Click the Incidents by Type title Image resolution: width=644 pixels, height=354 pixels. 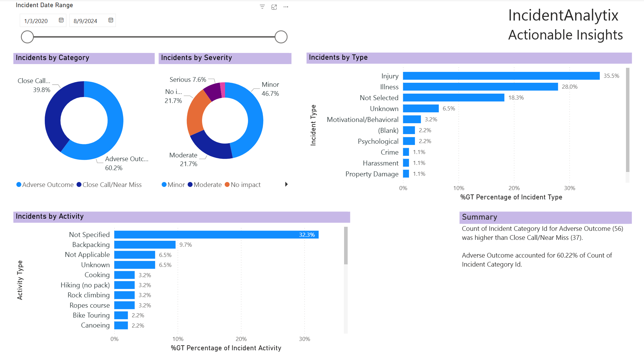338,58
